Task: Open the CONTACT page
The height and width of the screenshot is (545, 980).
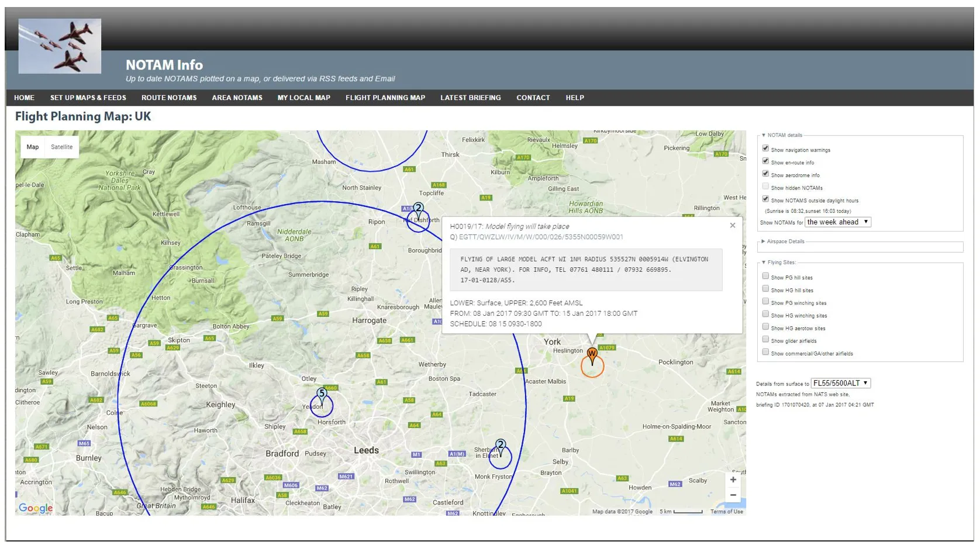Action: click(x=533, y=98)
